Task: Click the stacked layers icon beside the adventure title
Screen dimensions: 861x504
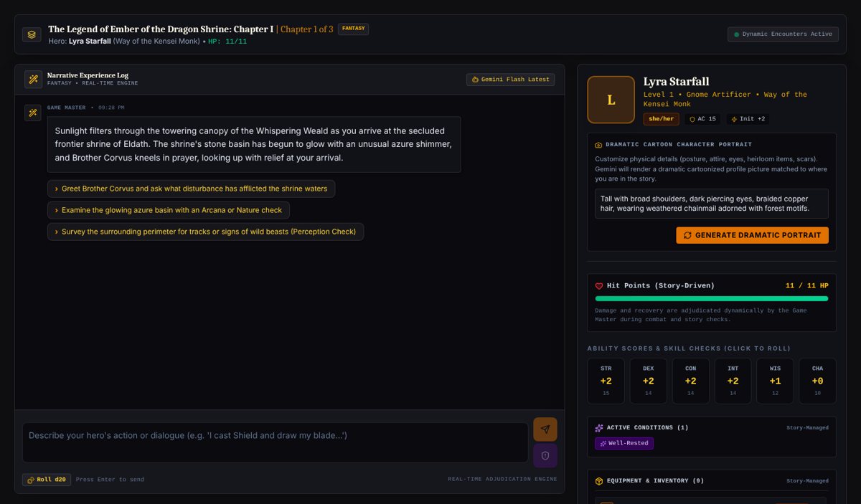Action: click(32, 34)
